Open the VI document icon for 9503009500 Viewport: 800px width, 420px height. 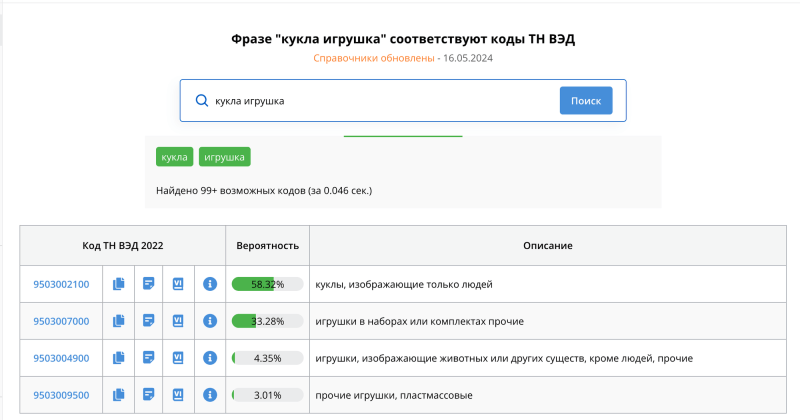click(x=178, y=394)
